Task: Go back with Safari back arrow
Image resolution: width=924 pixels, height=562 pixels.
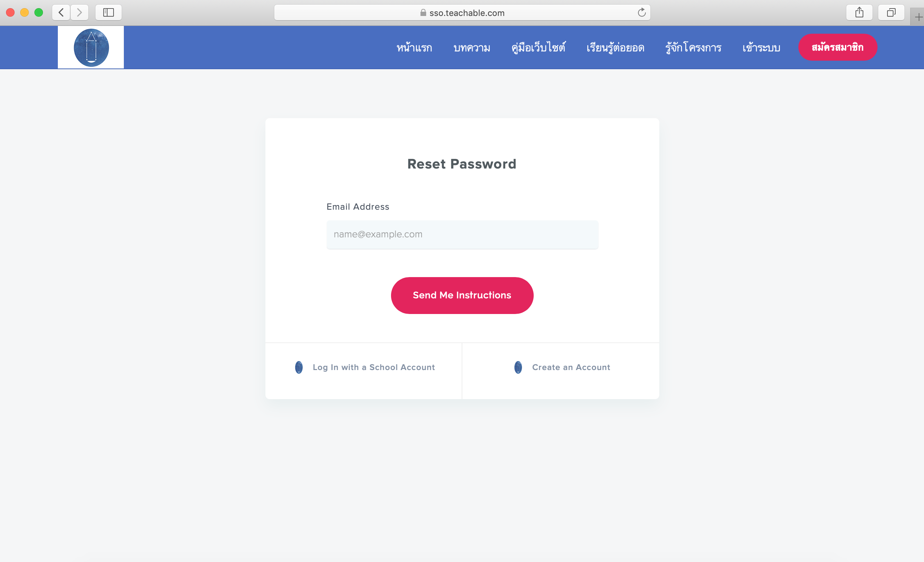Action: click(x=61, y=12)
